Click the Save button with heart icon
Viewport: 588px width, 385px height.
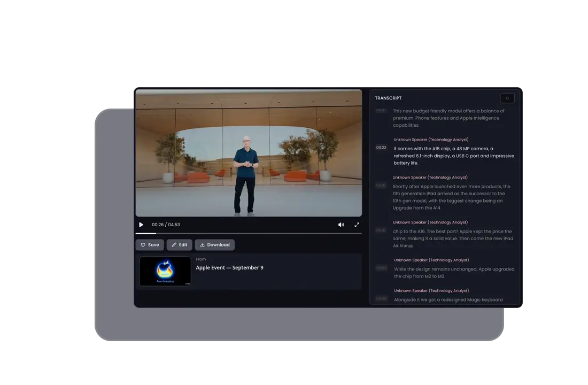tap(150, 245)
